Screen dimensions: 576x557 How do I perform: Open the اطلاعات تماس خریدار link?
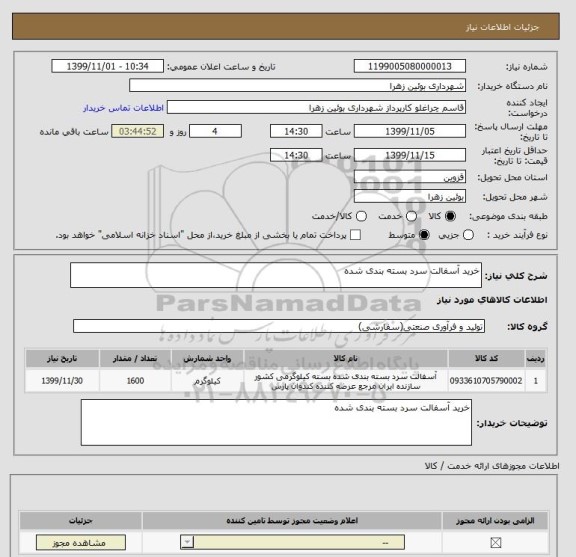(x=123, y=108)
